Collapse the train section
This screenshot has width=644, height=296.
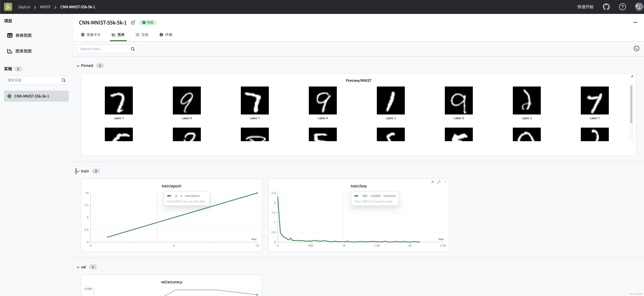[78, 171]
